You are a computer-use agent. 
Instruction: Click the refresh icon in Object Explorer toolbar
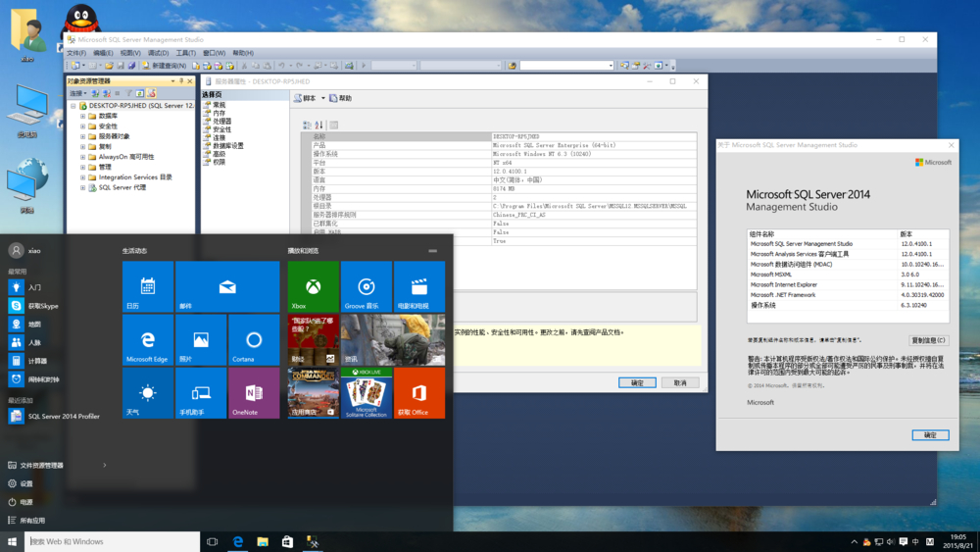[140, 93]
